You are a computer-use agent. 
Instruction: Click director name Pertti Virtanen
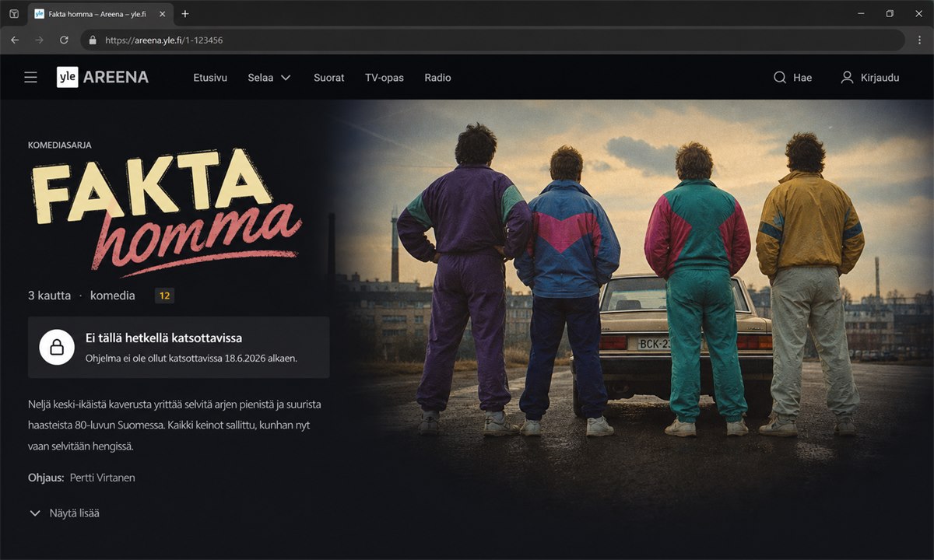pos(102,478)
